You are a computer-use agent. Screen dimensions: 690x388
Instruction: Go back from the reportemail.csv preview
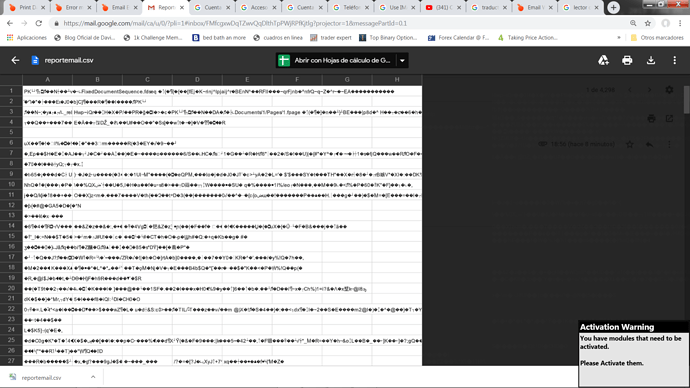(x=15, y=60)
